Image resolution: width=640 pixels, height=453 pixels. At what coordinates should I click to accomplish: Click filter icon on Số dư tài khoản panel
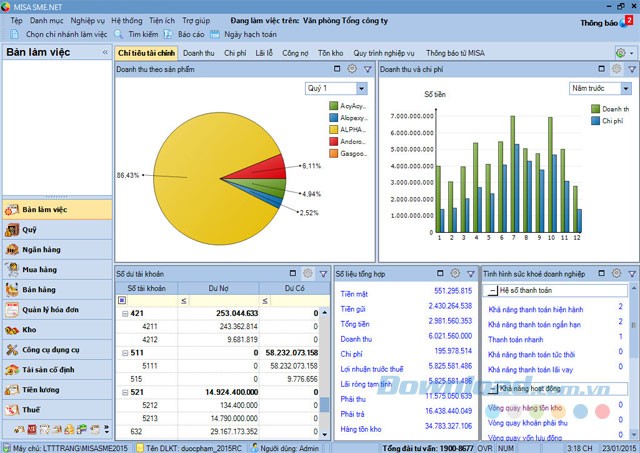(322, 273)
